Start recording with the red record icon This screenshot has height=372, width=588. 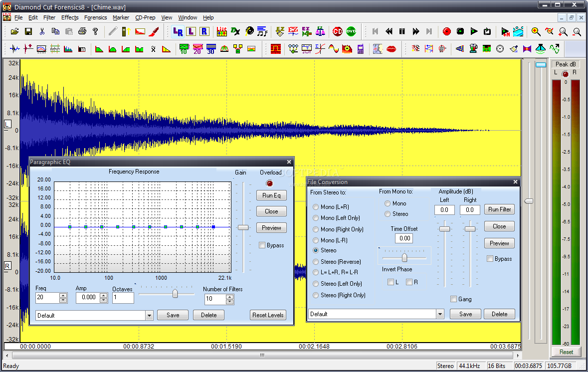[x=447, y=31]
